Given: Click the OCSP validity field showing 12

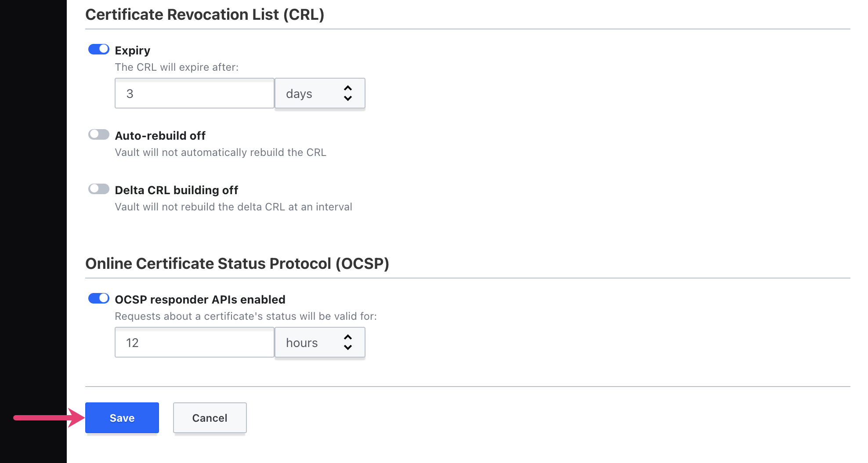Looking at the screenshot, I should pos(194,342).
